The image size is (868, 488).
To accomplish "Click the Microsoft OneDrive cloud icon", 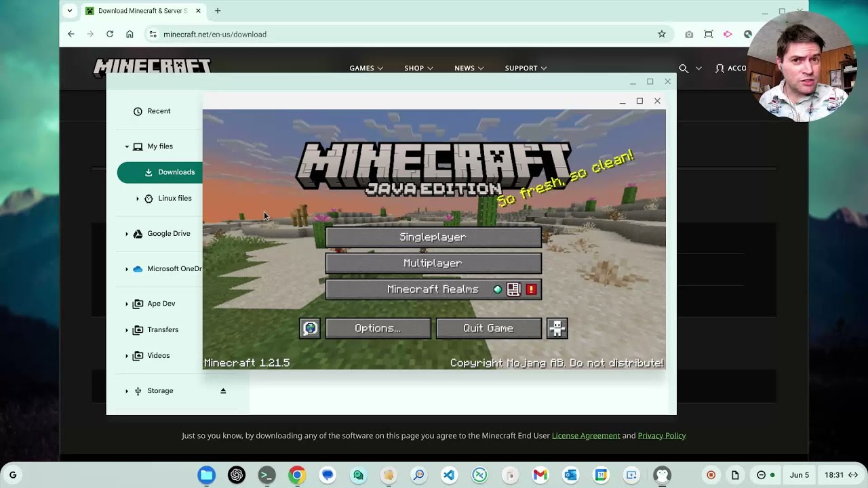I will click(138, 269).
